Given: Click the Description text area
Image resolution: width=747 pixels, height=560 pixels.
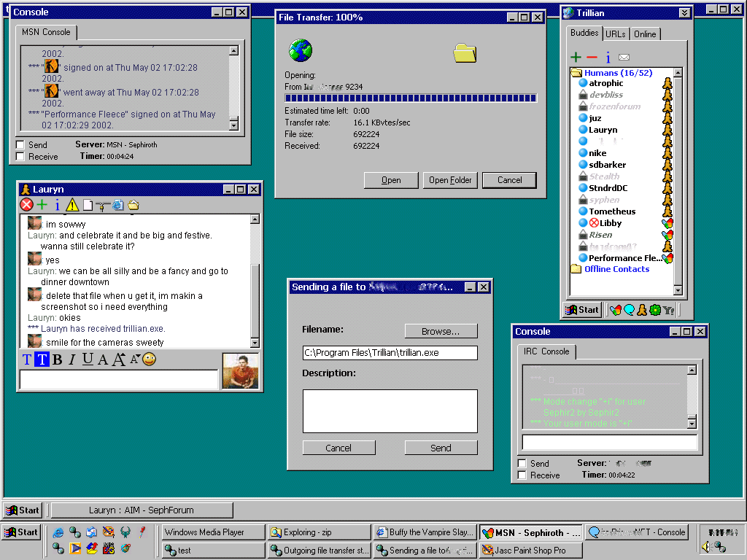Looking at the screenshot, I should pyautogui.click(x=390, y=411).
